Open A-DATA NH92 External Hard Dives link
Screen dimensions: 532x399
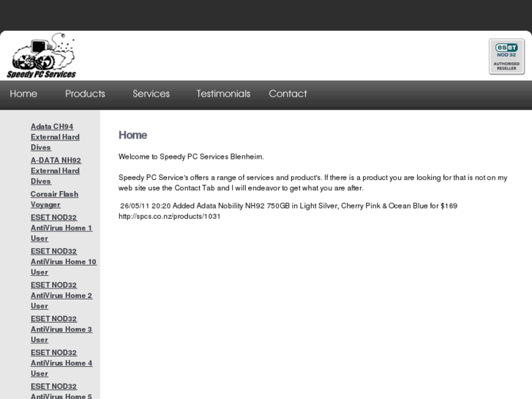point(56,171)
